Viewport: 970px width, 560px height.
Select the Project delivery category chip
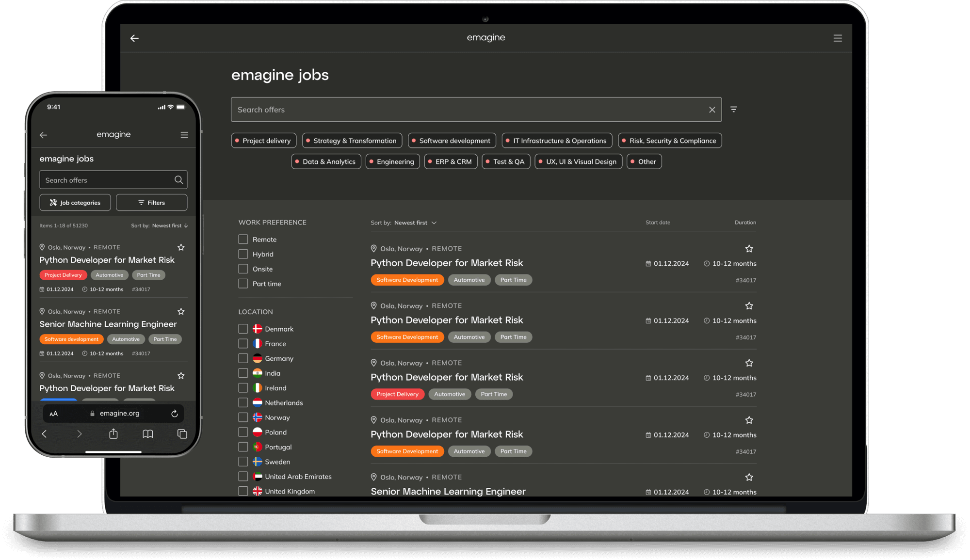pos(264,141)
